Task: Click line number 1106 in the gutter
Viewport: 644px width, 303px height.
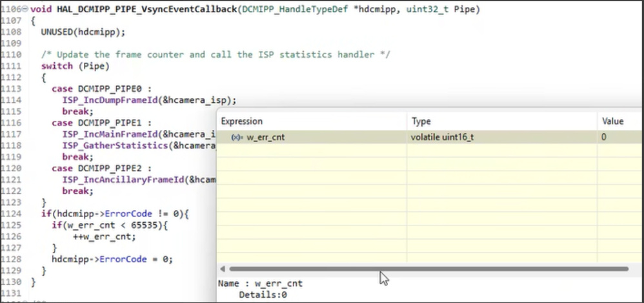Action: coord(11,9)
